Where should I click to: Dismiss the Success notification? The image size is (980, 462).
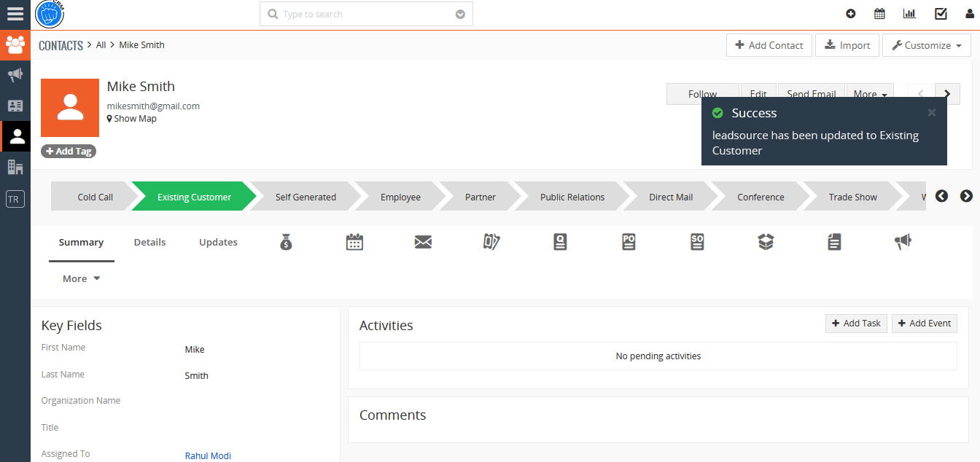tap(931, 112)
